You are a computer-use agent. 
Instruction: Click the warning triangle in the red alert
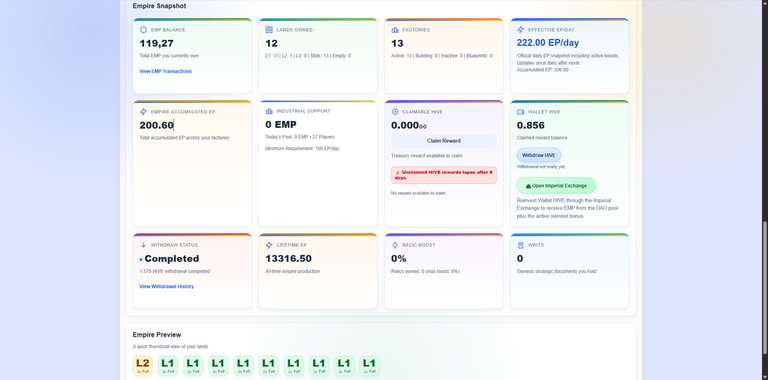pos(397,173)
